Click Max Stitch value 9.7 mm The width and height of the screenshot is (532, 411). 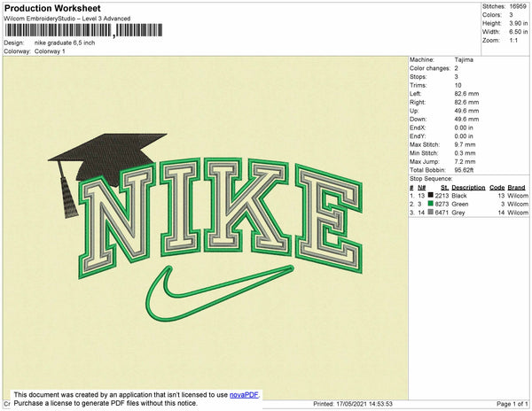pyautogui.click(x=465, y=144)
